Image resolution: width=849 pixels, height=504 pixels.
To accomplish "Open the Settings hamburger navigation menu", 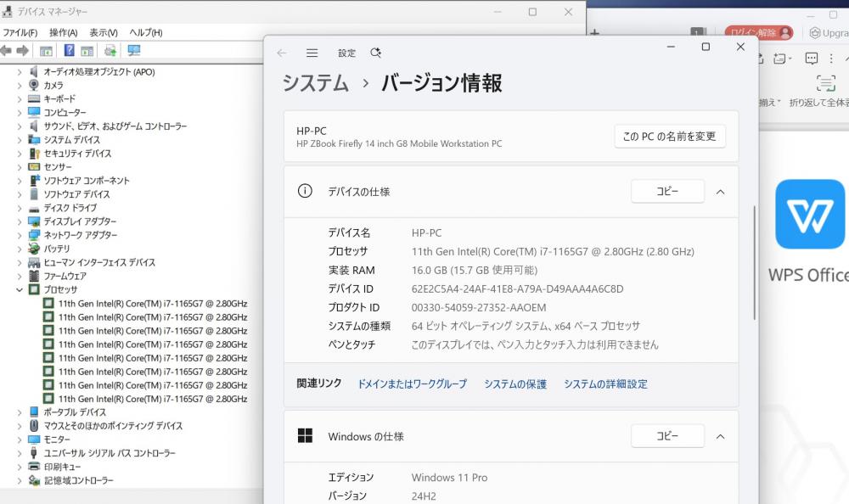I will coord(312,53).
